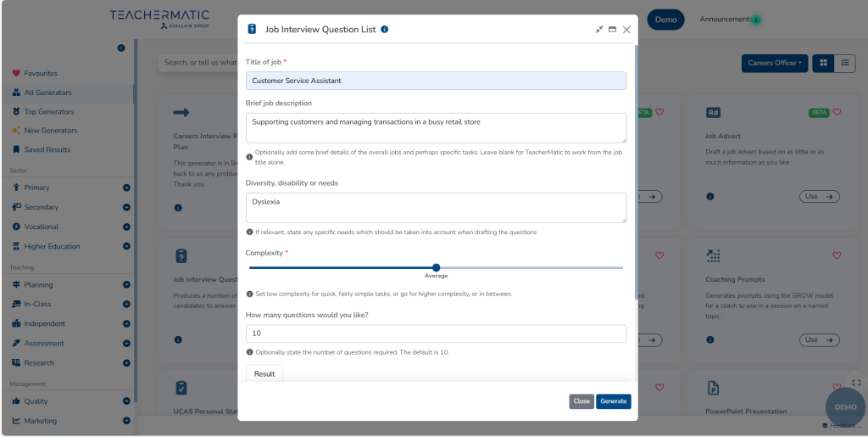Click the collapse arrows icon in dialog header

pyautogui.click(x=599, y=30)
